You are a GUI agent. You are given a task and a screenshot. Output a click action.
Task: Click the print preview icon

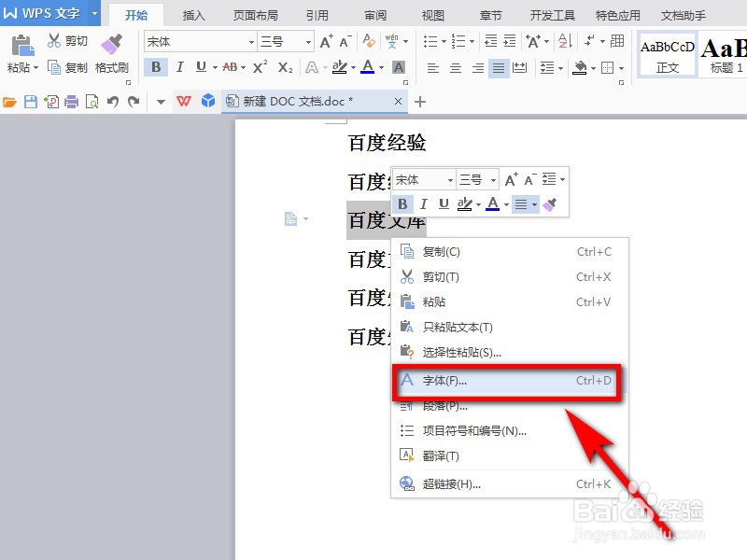pyautogui.click(x=92, y=102)
